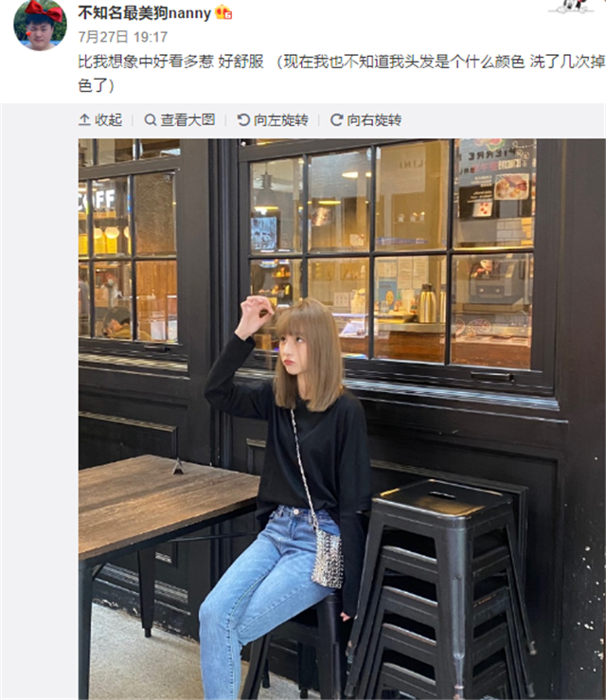Select the 查看大图 text option

pyautogui.click(x=187, y=119)
